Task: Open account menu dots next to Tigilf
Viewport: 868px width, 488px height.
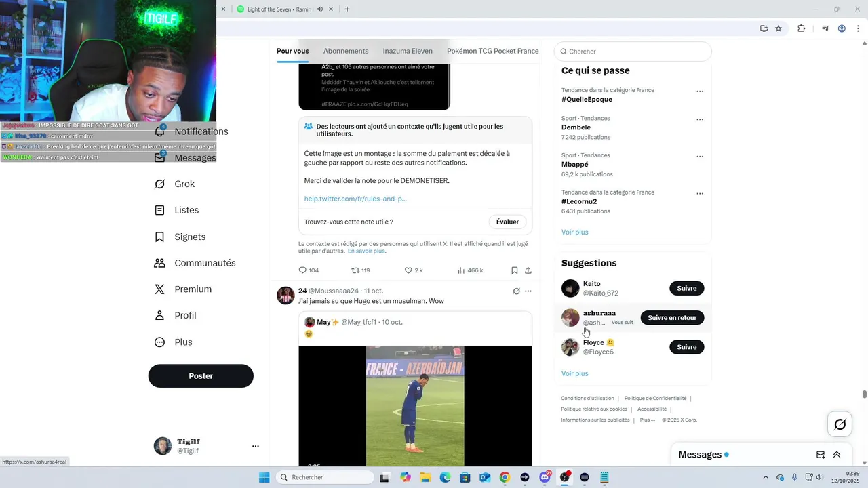Action: point(256,446)
